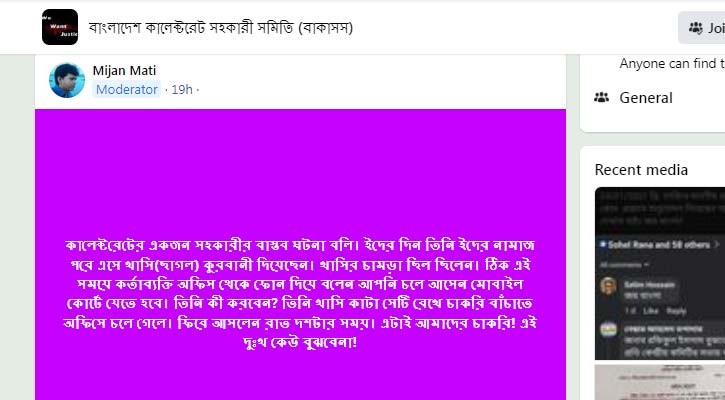
Task: Click the privacy dot after 19h
Action: (x=197, y=90)
